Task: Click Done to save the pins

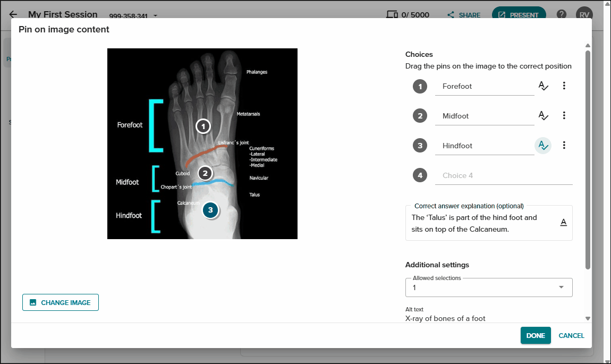Action: click(x=536, y=335)
